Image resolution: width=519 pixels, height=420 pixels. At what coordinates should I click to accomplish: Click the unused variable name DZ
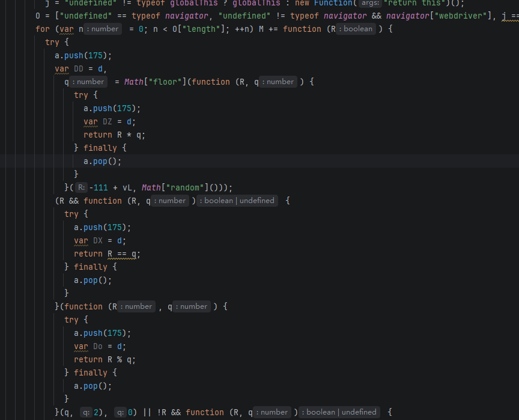pyautogui.click(x=108, y=122)
